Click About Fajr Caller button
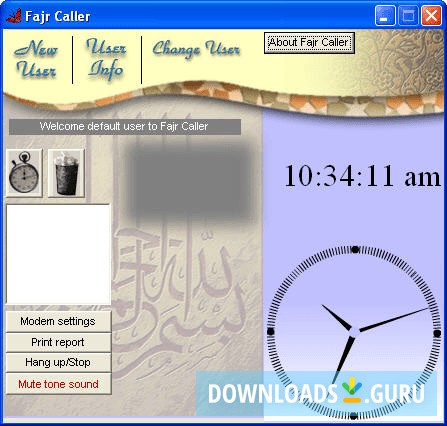Image resolution: width=447 pixels, height=426 pixels. coord(309,43)
